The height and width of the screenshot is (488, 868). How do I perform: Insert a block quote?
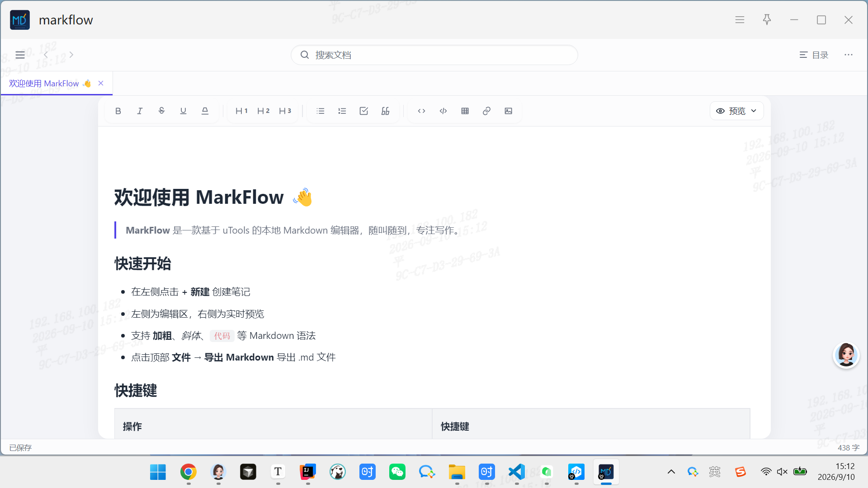[386, 111]
